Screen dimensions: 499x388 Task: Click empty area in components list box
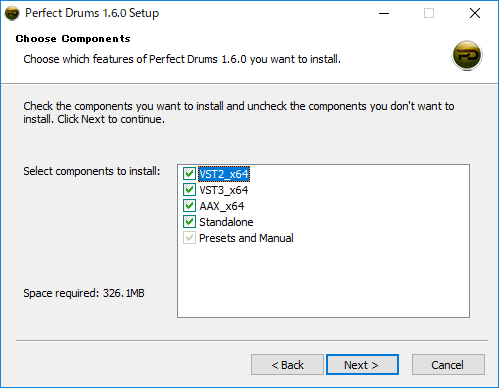tap(323, 282)
